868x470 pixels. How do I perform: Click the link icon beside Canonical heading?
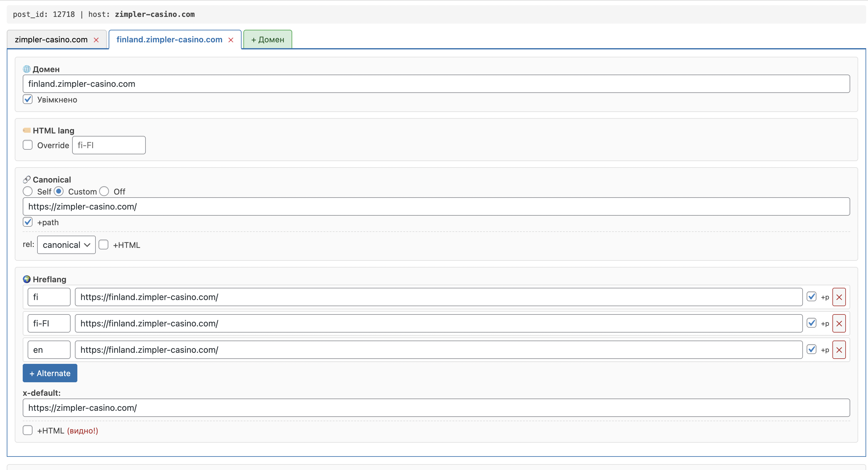click(x=27, y=179)
